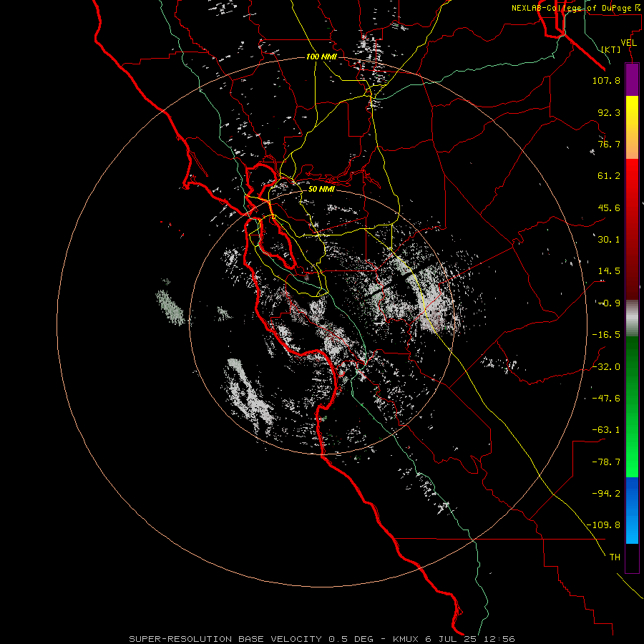Viewport: 644px width, 644px height.
Task: Click the 50 NMI range ring label
Action: [x=321, y=189]
